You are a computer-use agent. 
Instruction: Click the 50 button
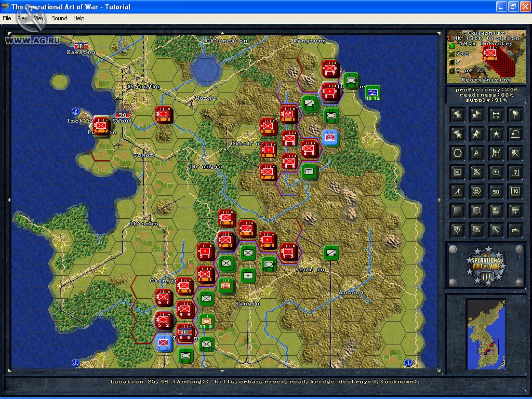click(x=496, y=191)
